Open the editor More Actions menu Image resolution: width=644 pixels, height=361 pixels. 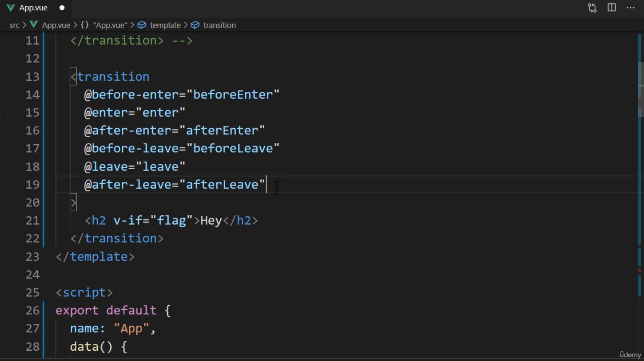(x=631, y=8)
